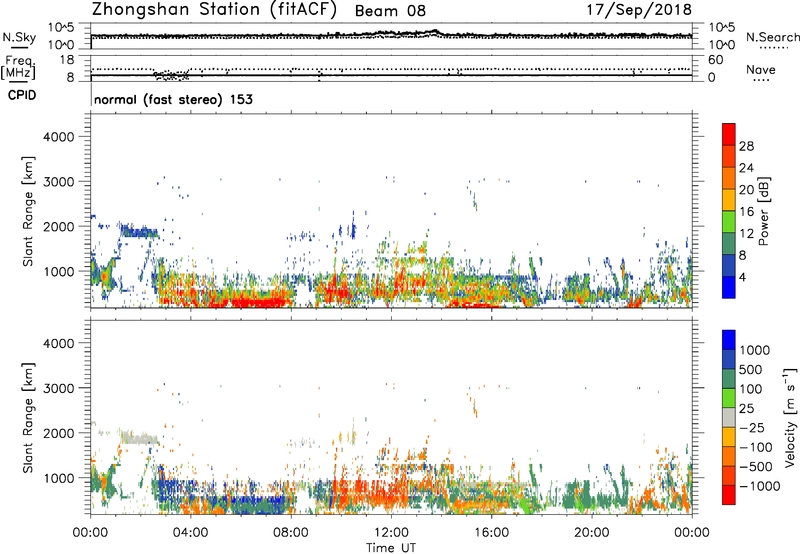
Task: Click the red bottom segment of Velocity colorbar
Action: point(729,495)
